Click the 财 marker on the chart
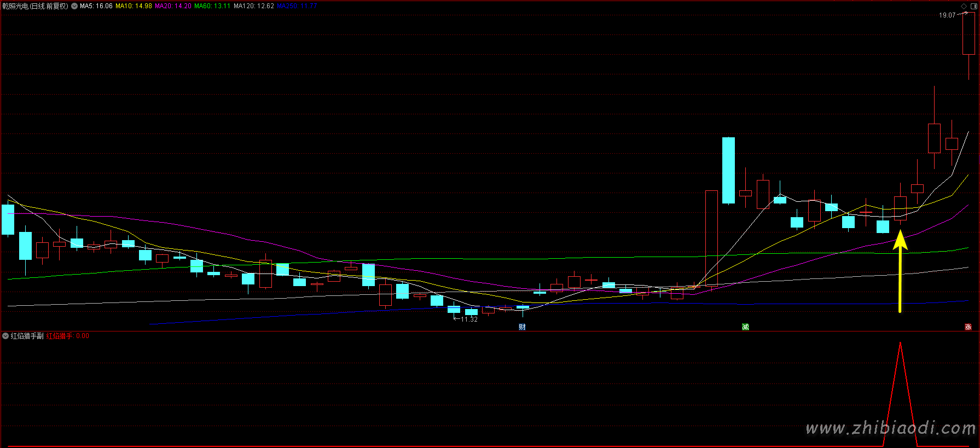Screen dimensions: 980x448 pos(522,327)
